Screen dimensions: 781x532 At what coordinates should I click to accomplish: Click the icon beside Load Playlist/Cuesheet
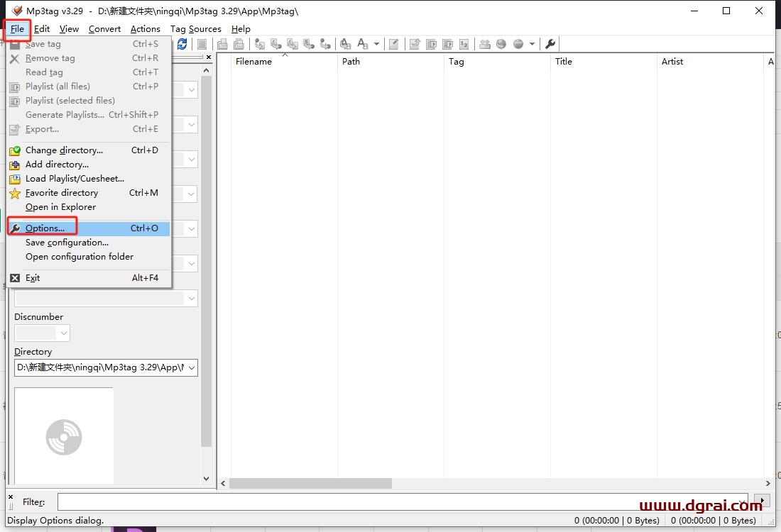pyautogui.click(x=15, y=179)
